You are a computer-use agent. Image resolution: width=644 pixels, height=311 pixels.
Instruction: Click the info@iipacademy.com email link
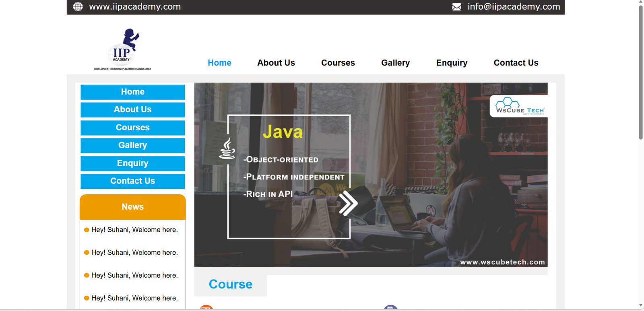click(x=514, y=6)
